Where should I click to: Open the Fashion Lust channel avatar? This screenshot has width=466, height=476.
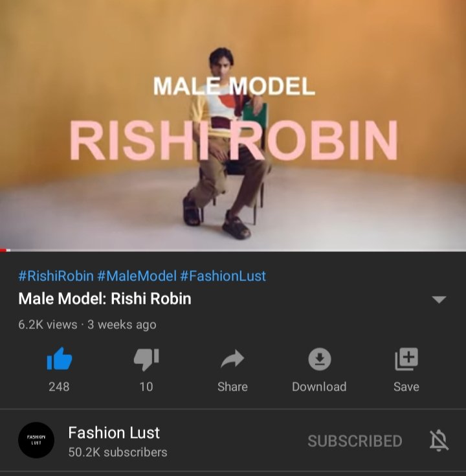tap(36, 440)
